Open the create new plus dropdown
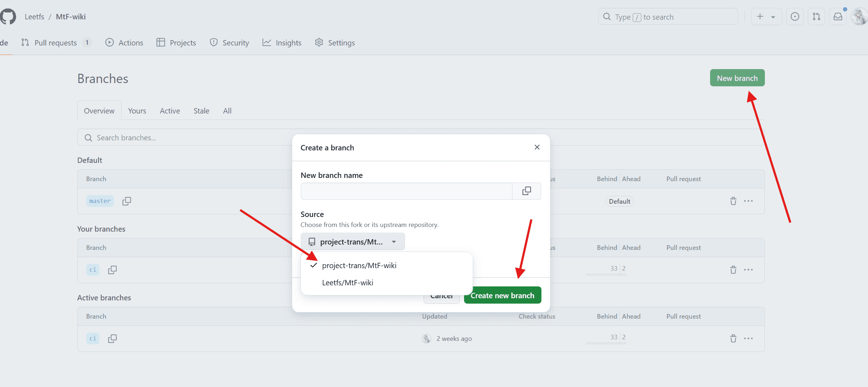Screen dimensions: 868x387 tap(766, 17)
